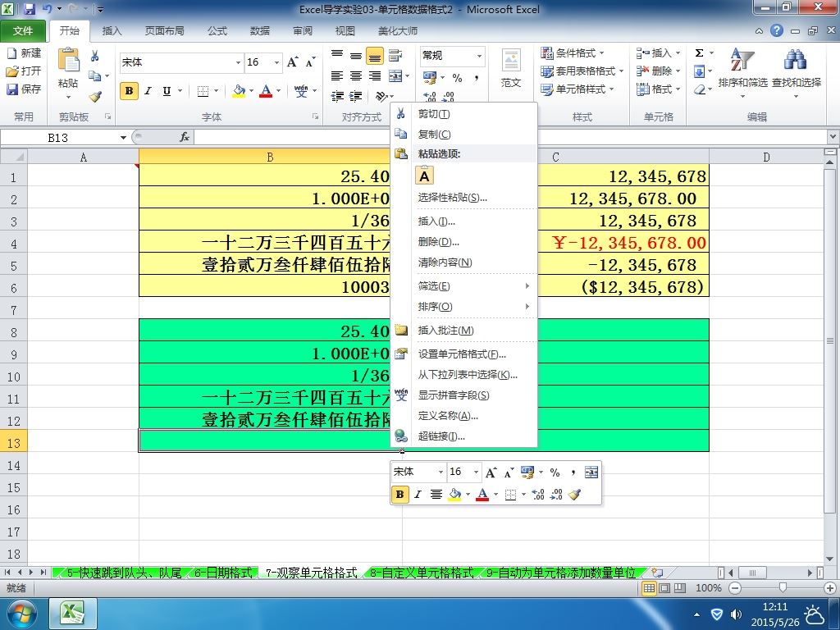
Task: Click the Fill down arrow icon in editing group
Action: pyautogui.click(x=699, y=71)
